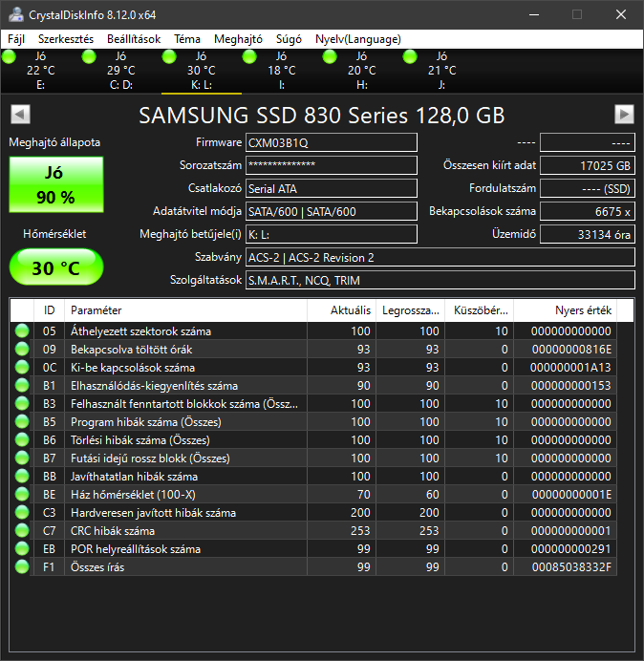Select disk C: D: at 29 °C
The width and height of the screenshot is (644, 661).
[121, 71]
